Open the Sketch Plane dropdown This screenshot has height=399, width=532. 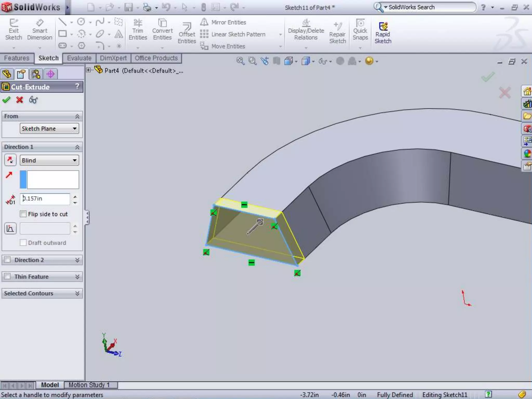pyautogui.click(x=49, y=129)
